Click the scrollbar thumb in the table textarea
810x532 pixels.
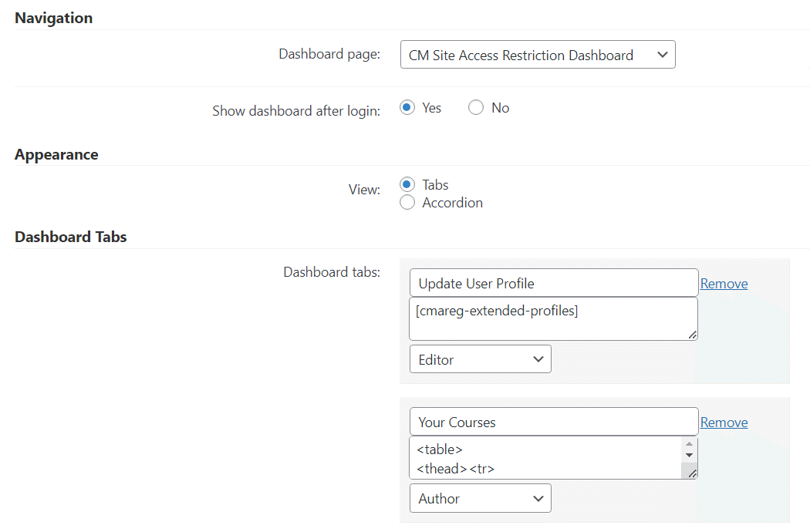tap(690, 468)
